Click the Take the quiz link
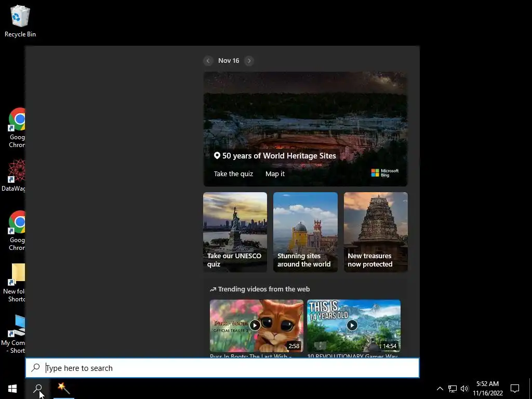 tap(233, 174)
